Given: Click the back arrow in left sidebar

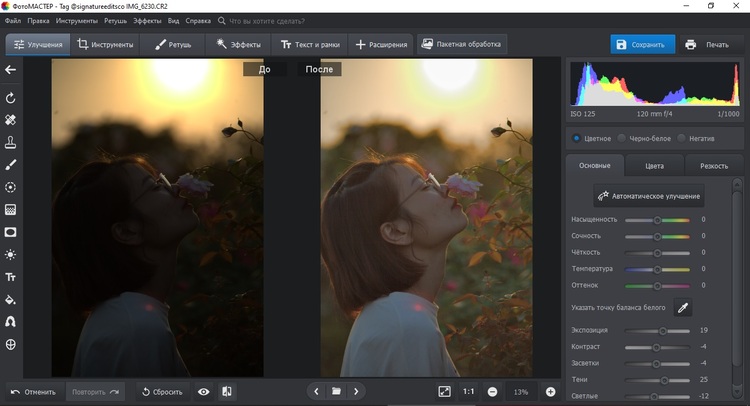Looking at the screenshot, I should [x=11, y=69].
